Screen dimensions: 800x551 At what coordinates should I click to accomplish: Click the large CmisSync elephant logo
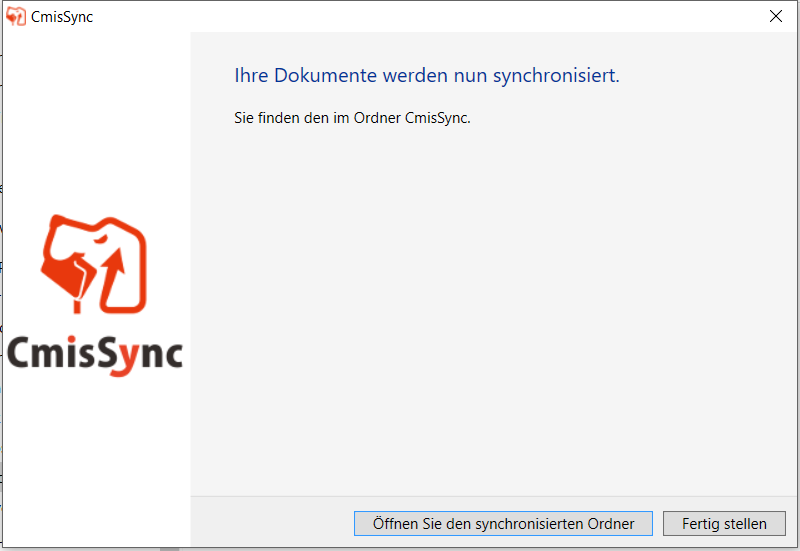pos(94,264)
